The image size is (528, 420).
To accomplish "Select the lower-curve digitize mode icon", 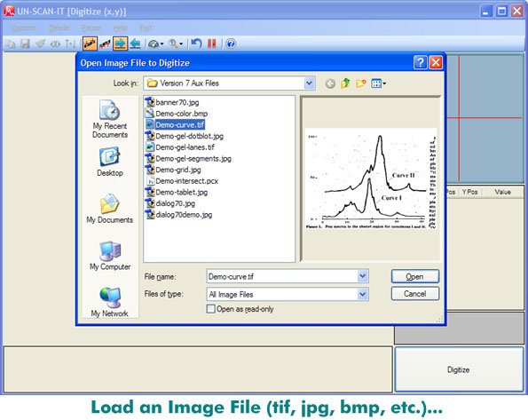I will pyautogui.click(x=105, y=44).
